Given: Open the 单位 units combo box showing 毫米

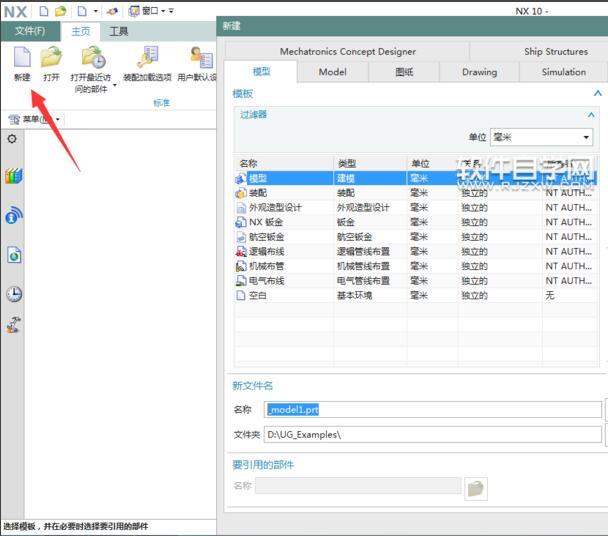Looking at the screenshot, I should [x=541, y=137].
